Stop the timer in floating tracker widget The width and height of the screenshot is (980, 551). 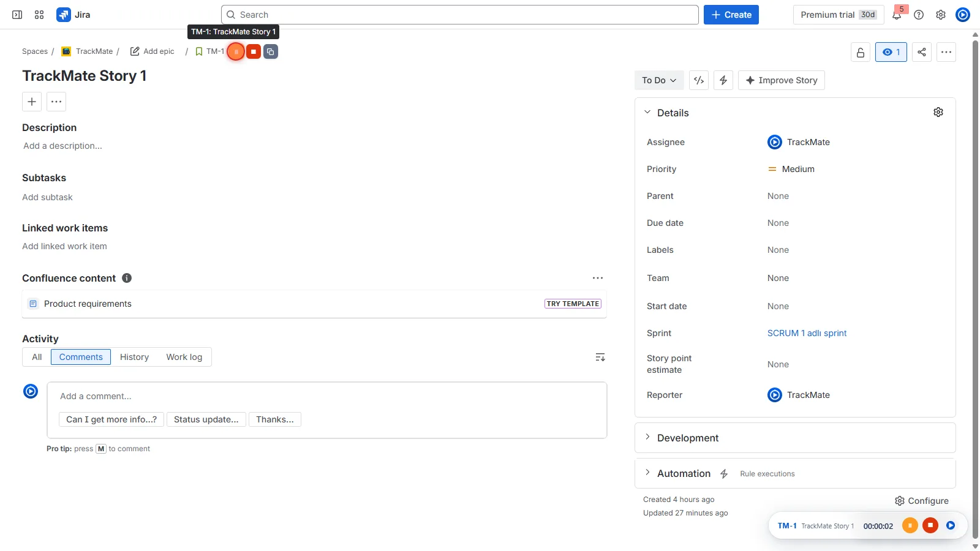(x=930, y=525)
